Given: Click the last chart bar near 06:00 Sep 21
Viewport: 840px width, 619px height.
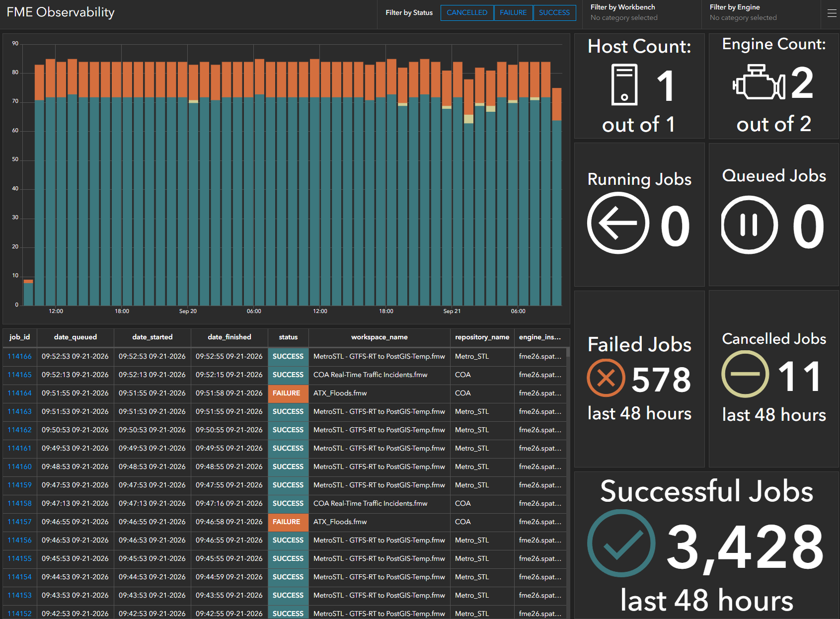Looking at the screenshot, I should (x=557, y=197).
